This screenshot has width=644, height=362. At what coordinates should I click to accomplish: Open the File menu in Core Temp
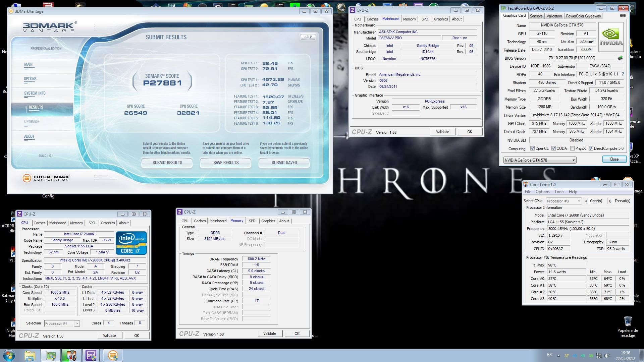click(528, 192)
